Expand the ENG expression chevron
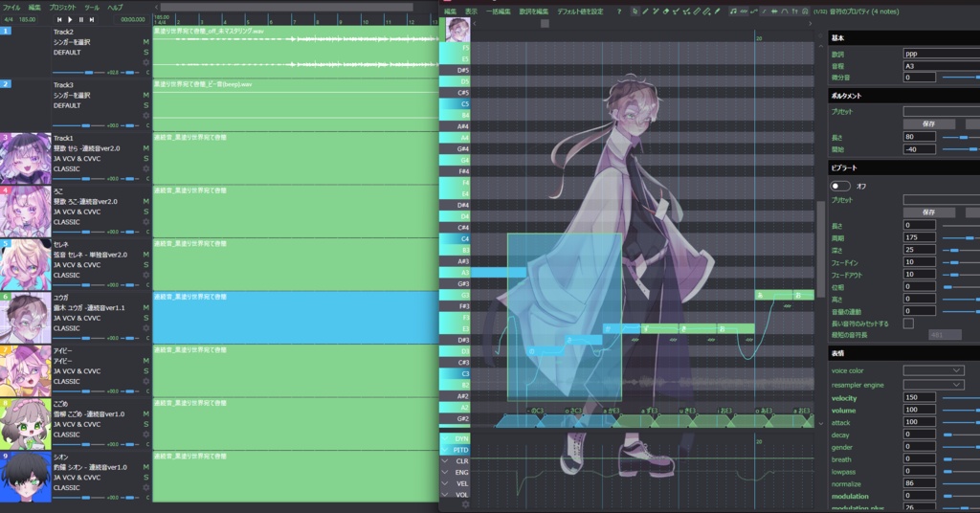Viewport: 980px width, 513px height. click(445, 473)
